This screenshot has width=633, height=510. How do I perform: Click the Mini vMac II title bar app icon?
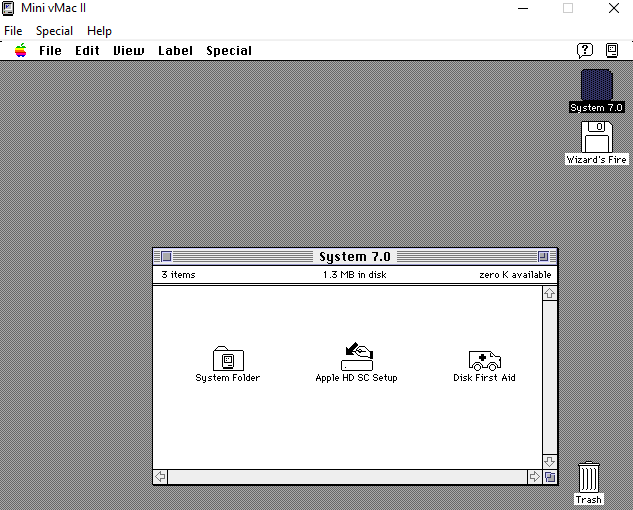8,8
